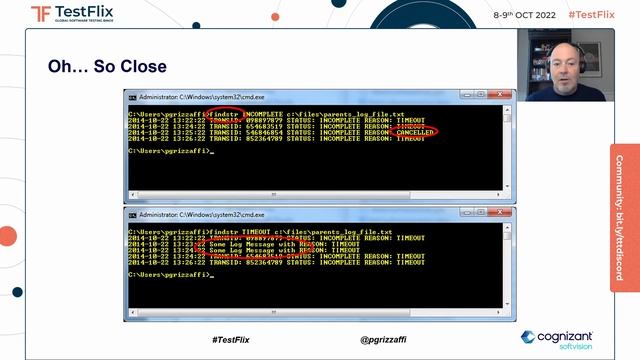This screenshot has height=360, width=640.
Task: Click the @pgrizzaffi handle in the footer
Action: click(383, 340)
